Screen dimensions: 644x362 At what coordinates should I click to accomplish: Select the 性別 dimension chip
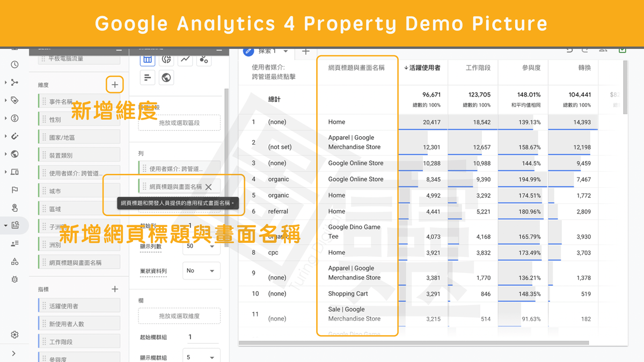pyautogui.click(x=79, y=120)
